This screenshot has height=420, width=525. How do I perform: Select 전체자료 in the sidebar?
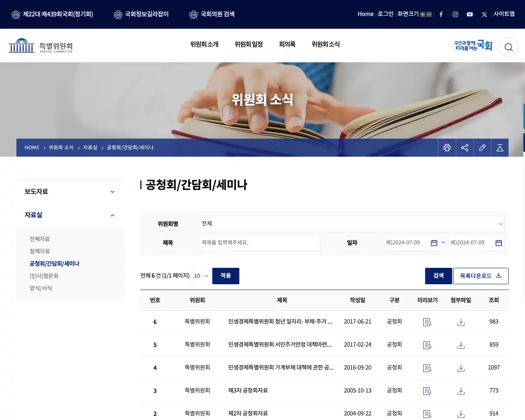(40, 239)
